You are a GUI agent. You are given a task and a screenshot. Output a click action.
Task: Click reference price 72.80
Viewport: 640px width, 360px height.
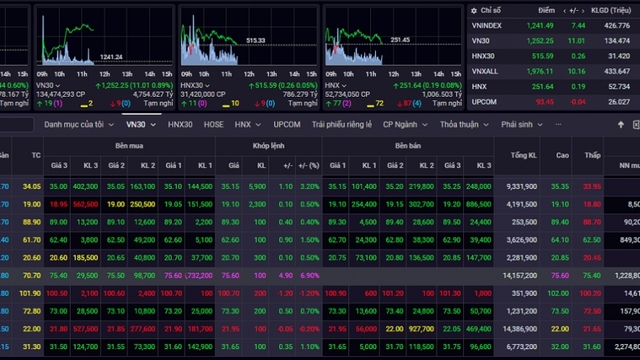tap(31, 311)
